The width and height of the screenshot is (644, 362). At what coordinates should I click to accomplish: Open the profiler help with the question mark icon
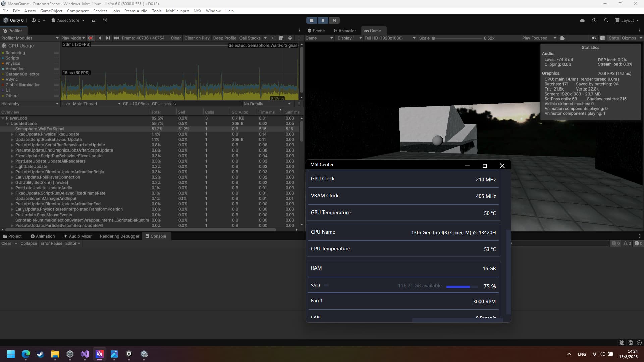tap(290, 38)
